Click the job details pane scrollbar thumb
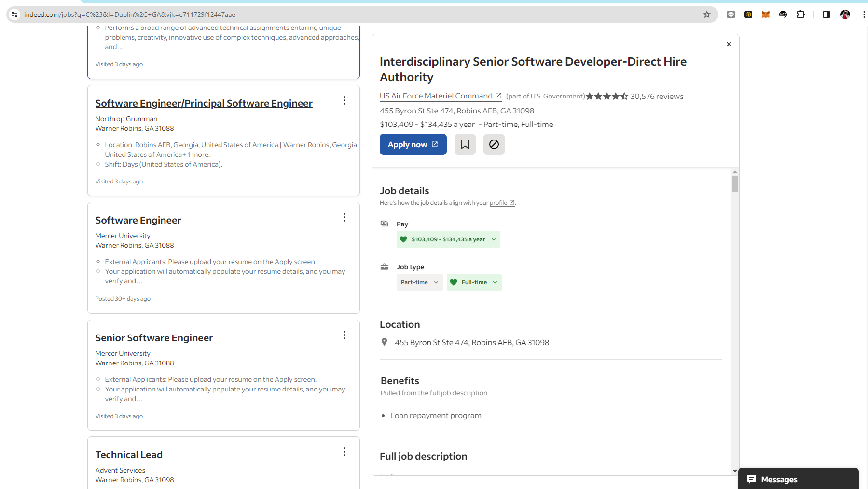 pos(735,184)
